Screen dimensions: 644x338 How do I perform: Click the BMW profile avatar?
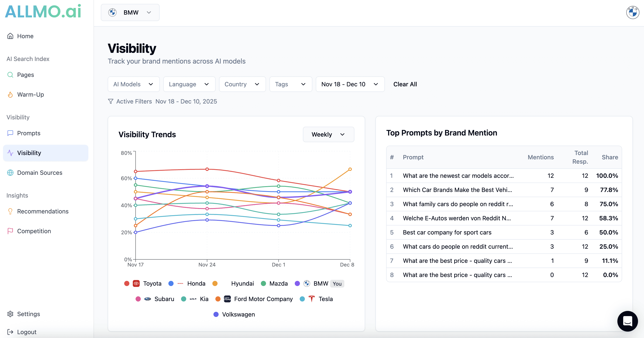pos(632,12)
